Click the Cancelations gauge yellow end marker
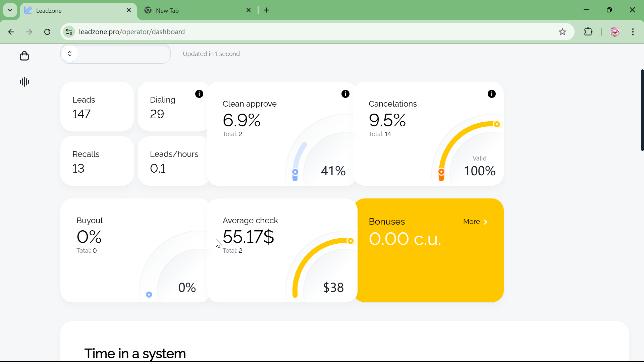The height and width of the screenshot is (362, 644). (x=497, y=124)
